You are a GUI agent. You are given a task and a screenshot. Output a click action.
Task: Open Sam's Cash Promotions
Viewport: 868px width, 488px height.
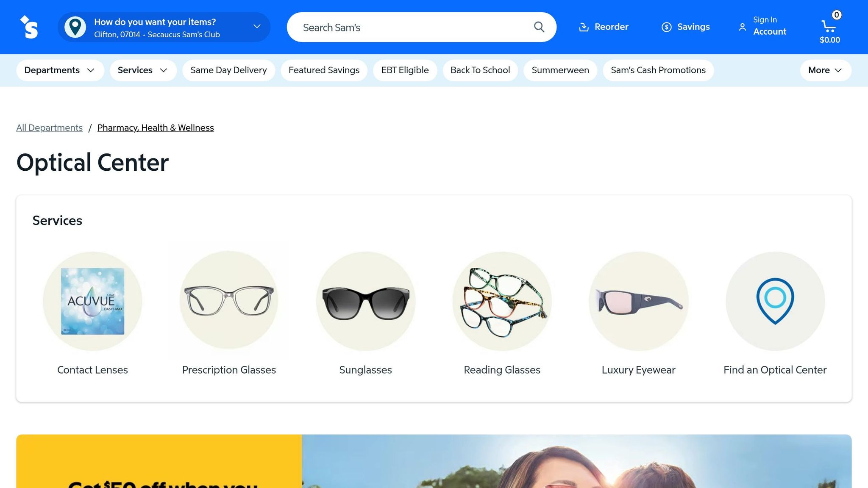658,70
